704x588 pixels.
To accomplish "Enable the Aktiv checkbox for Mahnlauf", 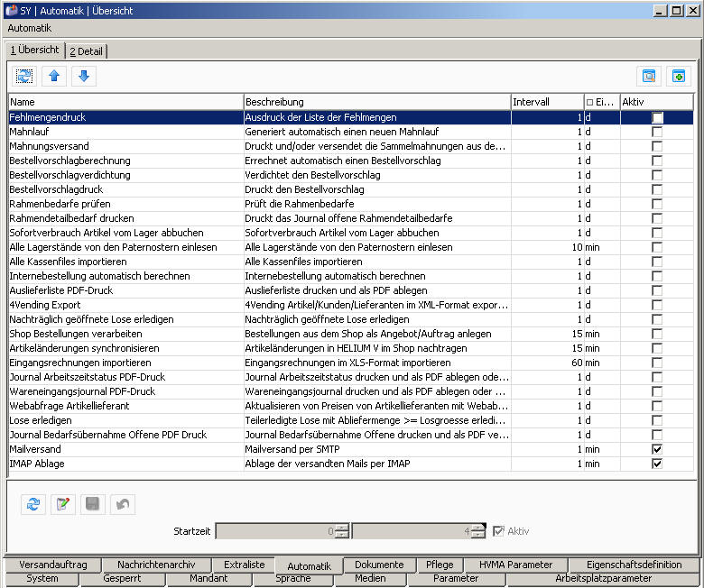I will [x=657, y=132].
